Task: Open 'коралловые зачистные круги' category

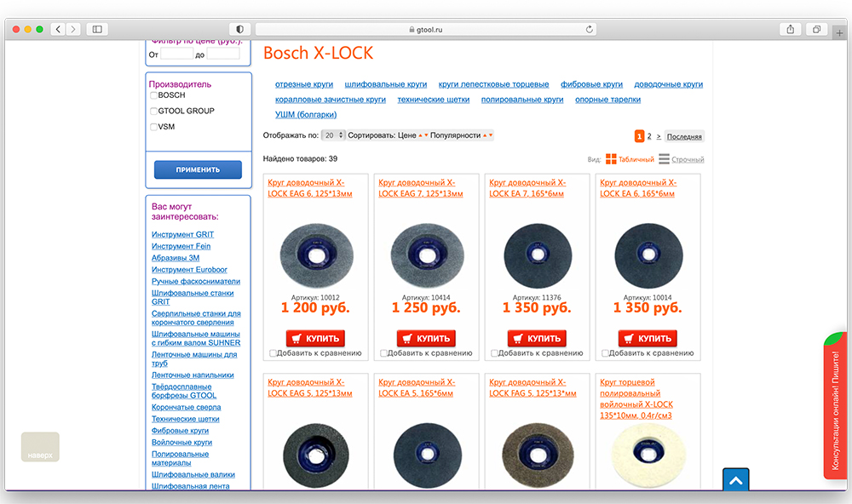Action: click(331, 100)
